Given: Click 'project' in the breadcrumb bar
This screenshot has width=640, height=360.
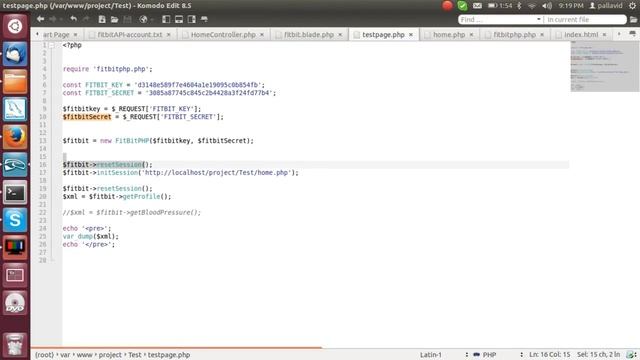Looking at the screenshot, I should (110, 355).
